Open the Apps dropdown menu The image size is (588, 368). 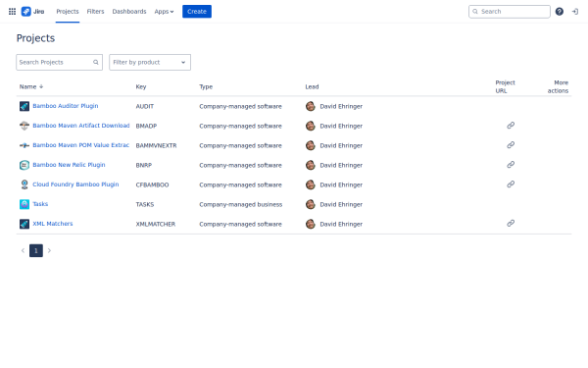coord(164,12)
